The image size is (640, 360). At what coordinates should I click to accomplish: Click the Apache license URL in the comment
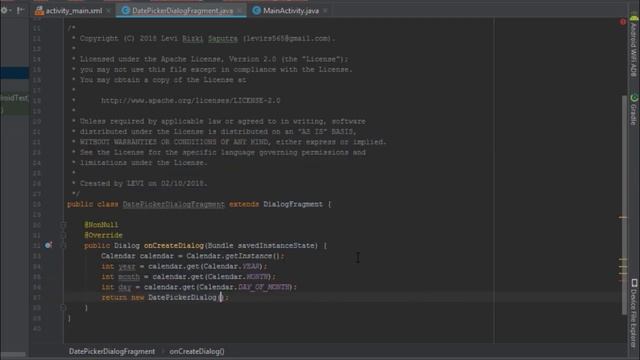[x=191, y=100]
